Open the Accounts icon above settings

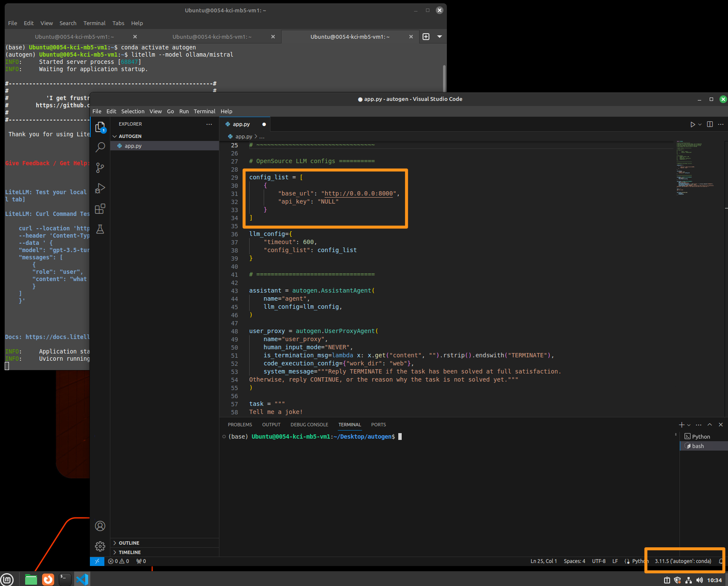(100, 526)
